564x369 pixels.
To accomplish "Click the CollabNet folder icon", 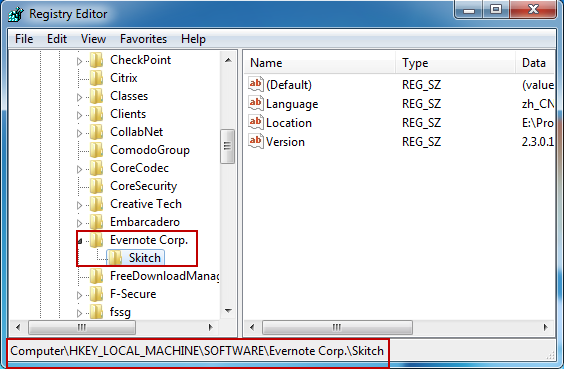I will pyautogui.click(x=96, y=132).
